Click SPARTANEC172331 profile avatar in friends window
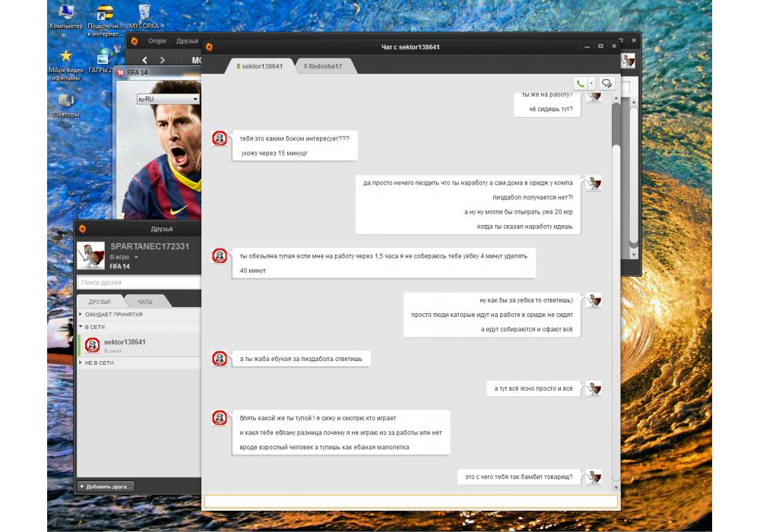 91,256
